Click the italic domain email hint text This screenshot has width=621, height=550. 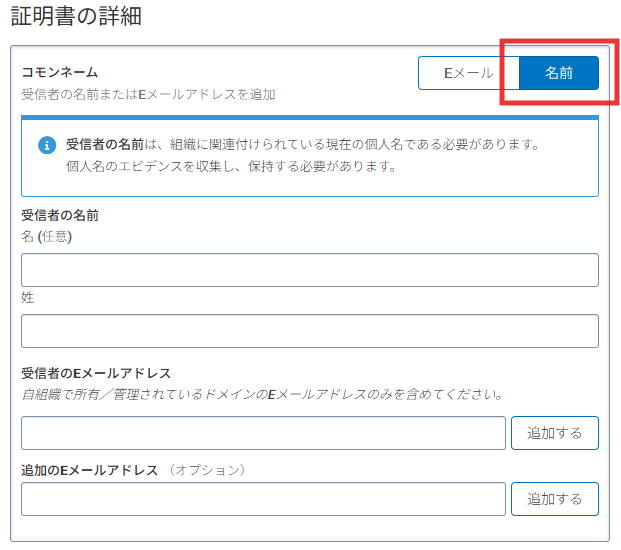(262, 394)
